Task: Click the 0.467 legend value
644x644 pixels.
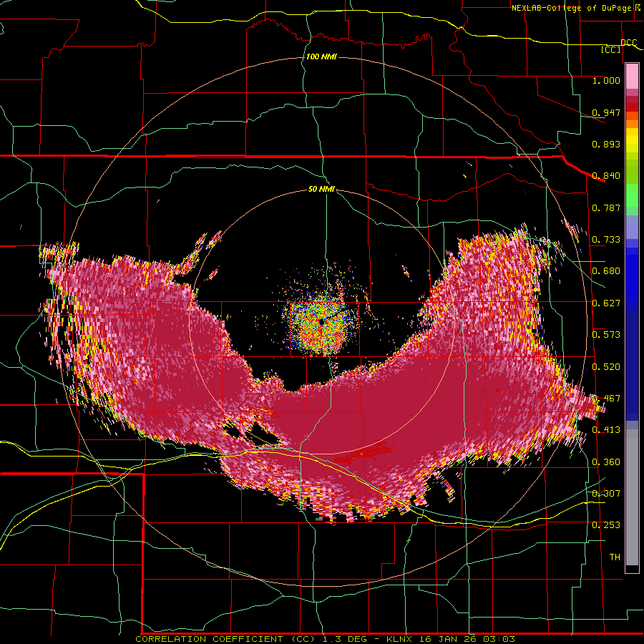Action: click(x=606, y=399)
